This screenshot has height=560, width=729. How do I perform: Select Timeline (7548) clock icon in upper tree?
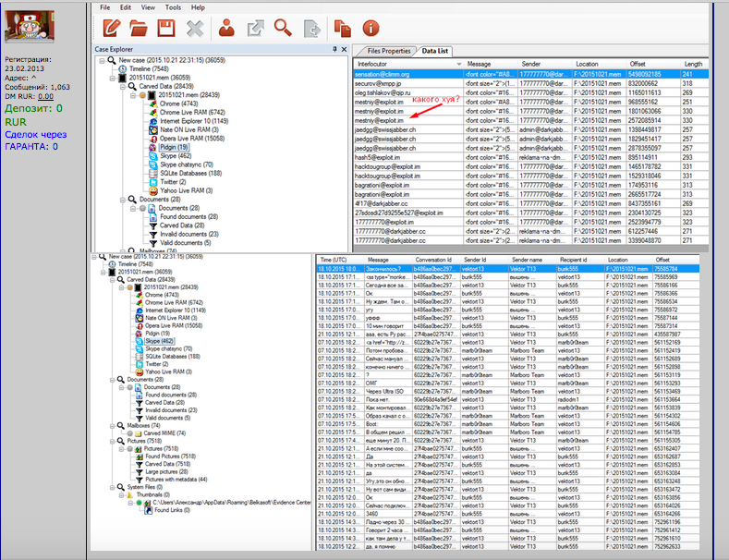click(x=122, y=68)
